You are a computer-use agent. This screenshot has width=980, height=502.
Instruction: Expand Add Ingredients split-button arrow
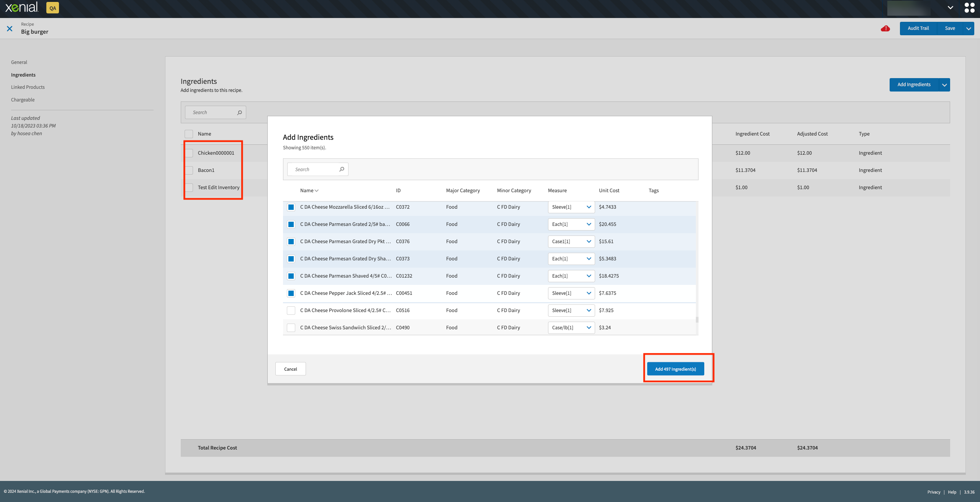pos(944,85)
